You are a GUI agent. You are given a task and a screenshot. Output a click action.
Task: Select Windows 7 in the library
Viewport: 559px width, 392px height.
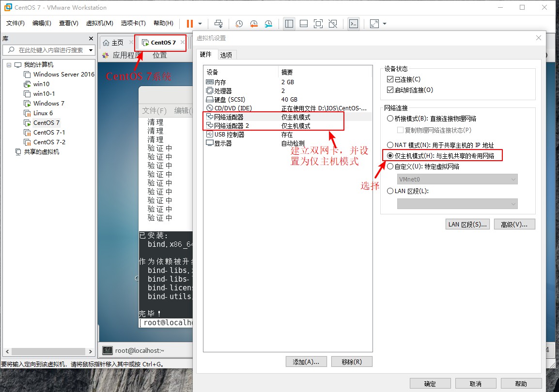click(x=44, y=103)
